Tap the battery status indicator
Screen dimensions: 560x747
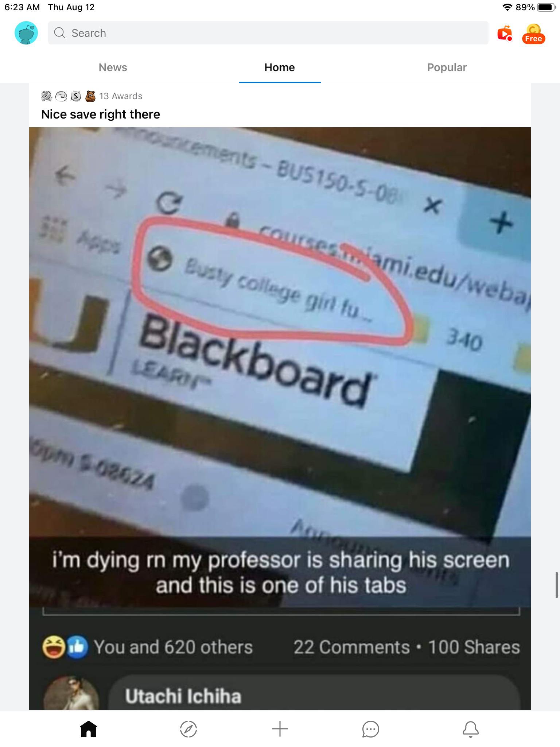click(546, 7)
